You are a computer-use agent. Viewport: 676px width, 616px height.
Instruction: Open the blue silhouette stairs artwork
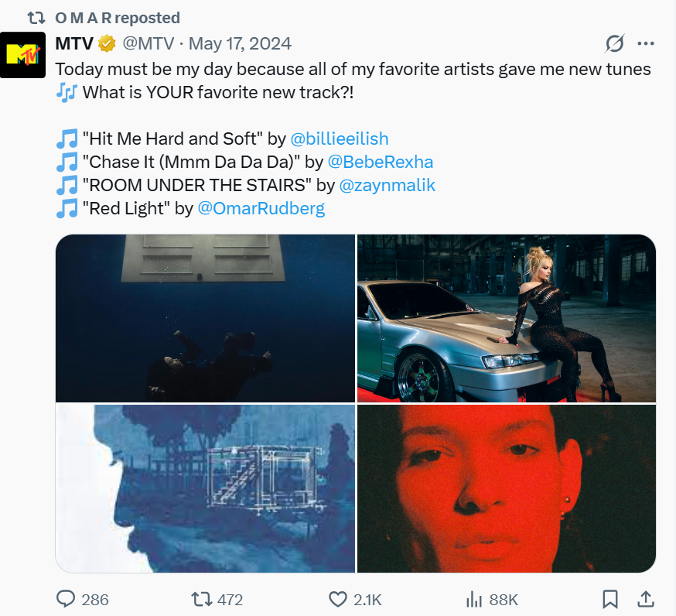205,488
